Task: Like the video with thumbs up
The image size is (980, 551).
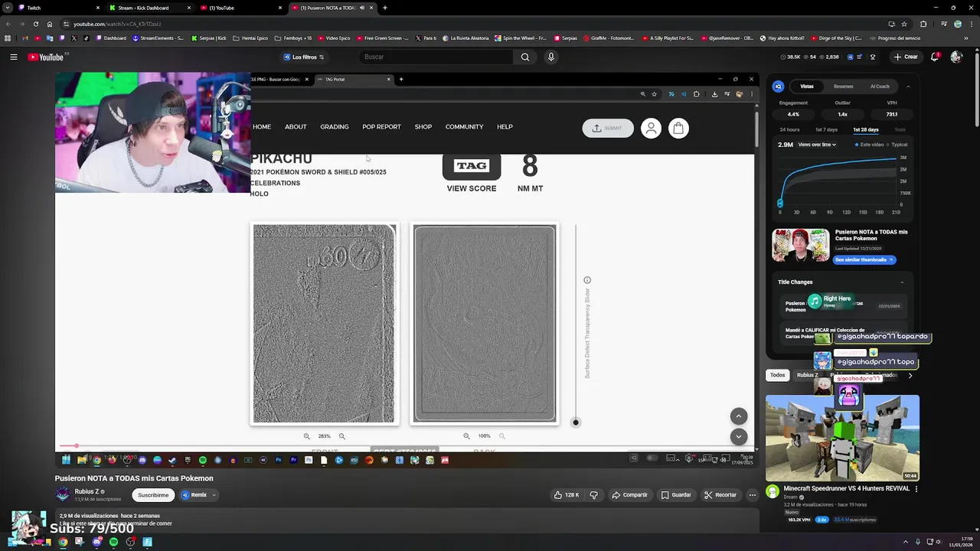Action: (566, 495)
